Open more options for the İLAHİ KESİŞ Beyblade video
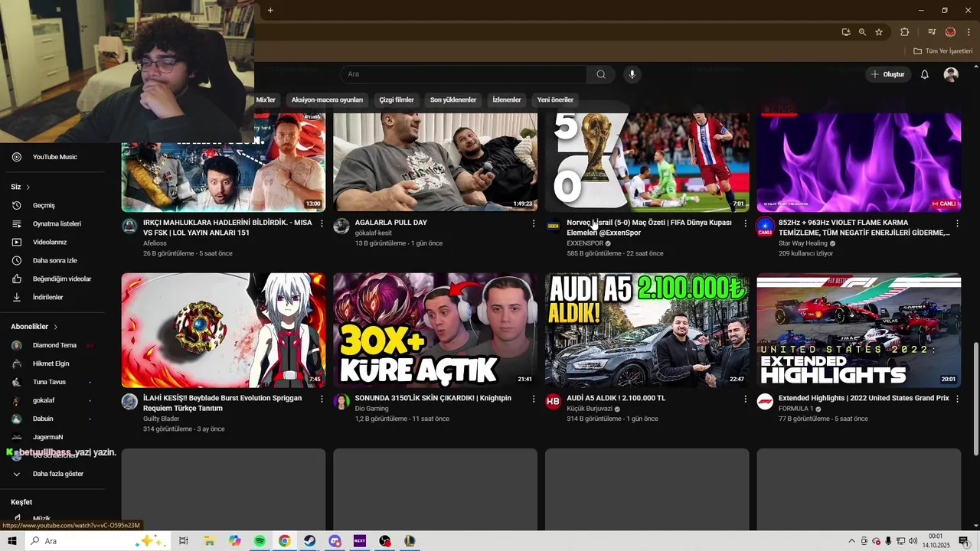Screen dimensions: 980x551 pyautogui.click(x=322, y=399)
